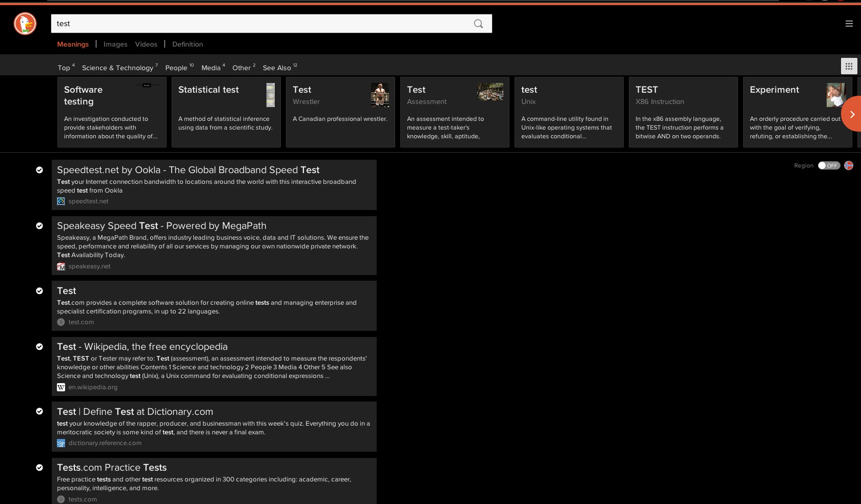Click checkmark badge beside Wikipedia result
This screenshot has height=504, width=861.
pyautogui.click(x=39, y=347)
